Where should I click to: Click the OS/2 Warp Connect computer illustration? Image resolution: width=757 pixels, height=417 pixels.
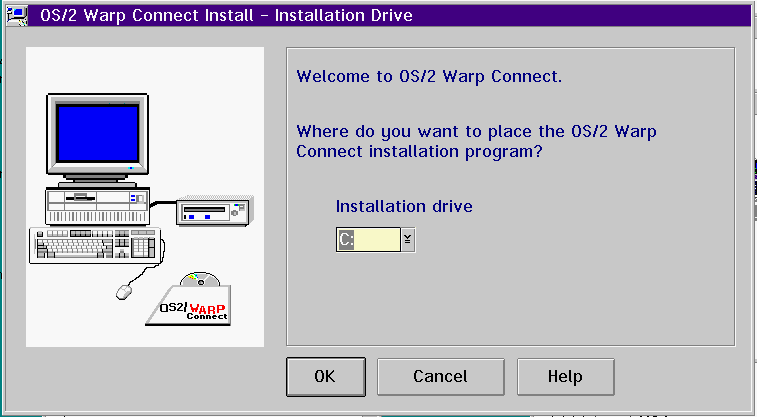pyautogui.click(x=145, y=197)
